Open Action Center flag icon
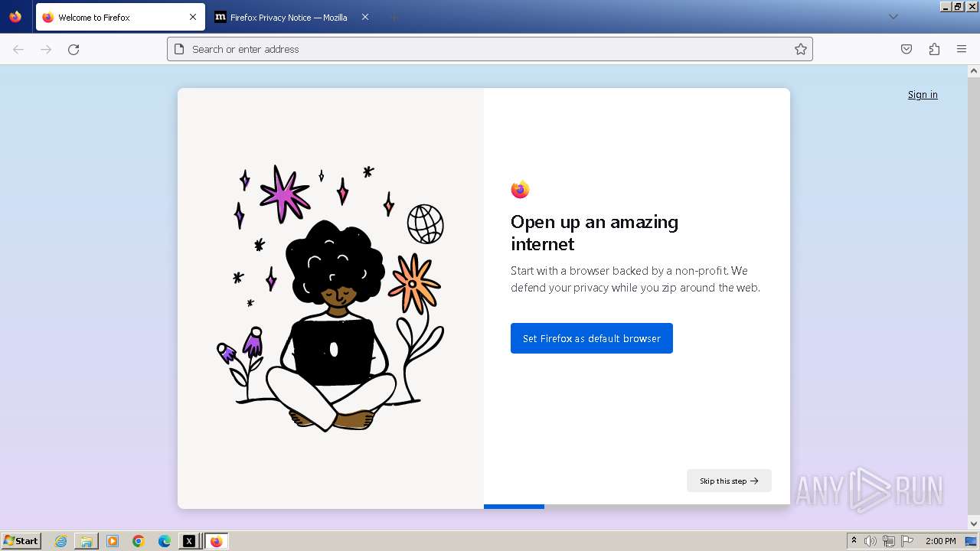Screen dimensions: 980x551 coord(907,541)
